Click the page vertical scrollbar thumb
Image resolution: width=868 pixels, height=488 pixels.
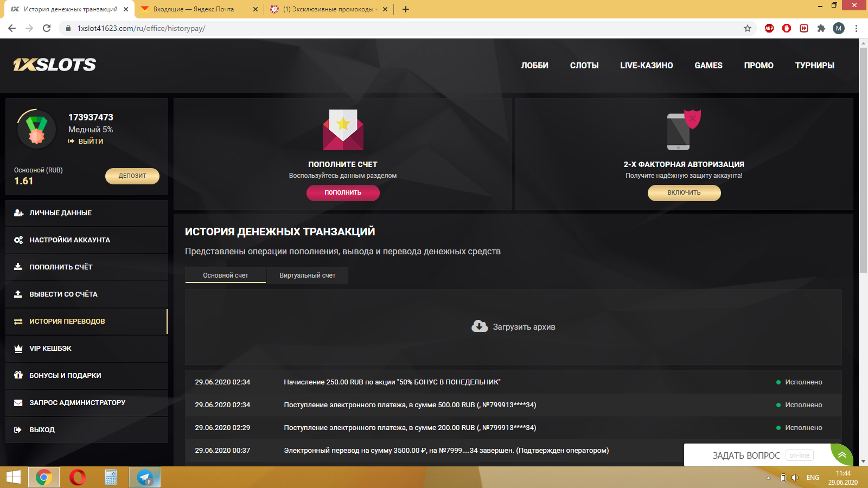(x=863, y=160)
